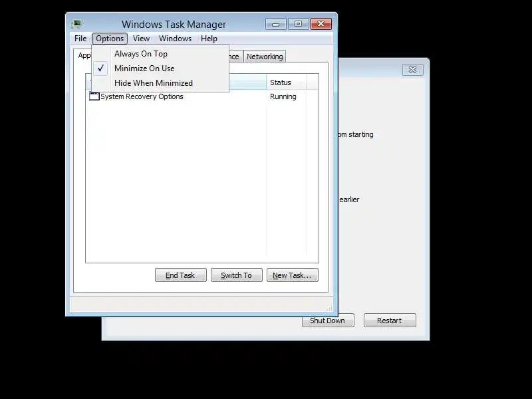Enable Hide When Minimized option
This screenshot has width=532, height=399.
point(160,83)
